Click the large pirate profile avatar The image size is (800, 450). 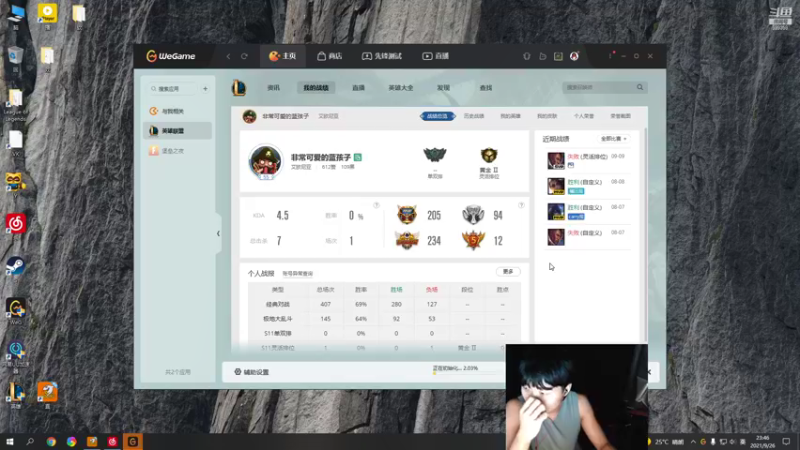point(265,162)
